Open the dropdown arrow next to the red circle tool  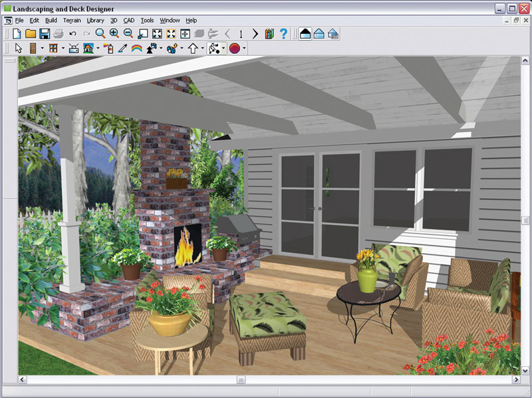click(244, 49)
